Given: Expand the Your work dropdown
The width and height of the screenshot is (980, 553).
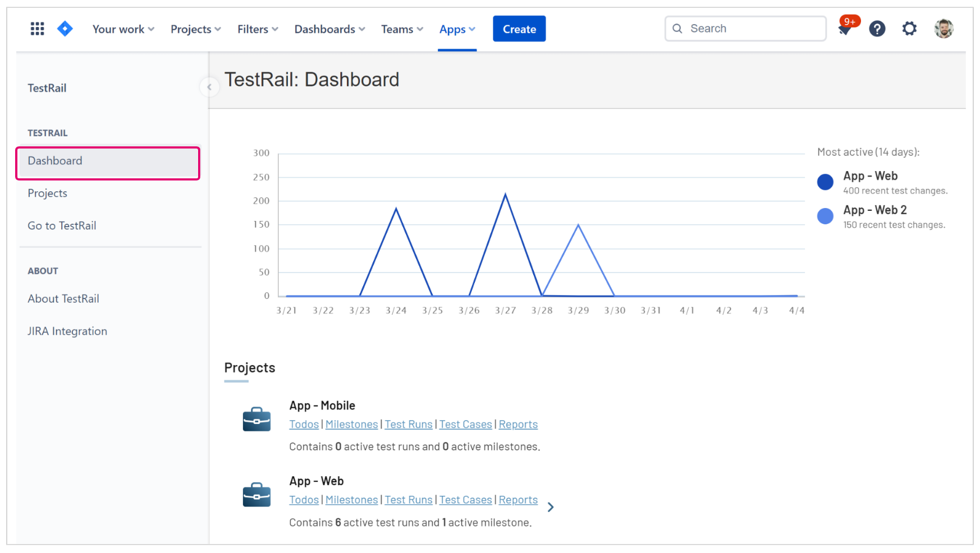Looking at the screenshot, I should coord(123,29).
